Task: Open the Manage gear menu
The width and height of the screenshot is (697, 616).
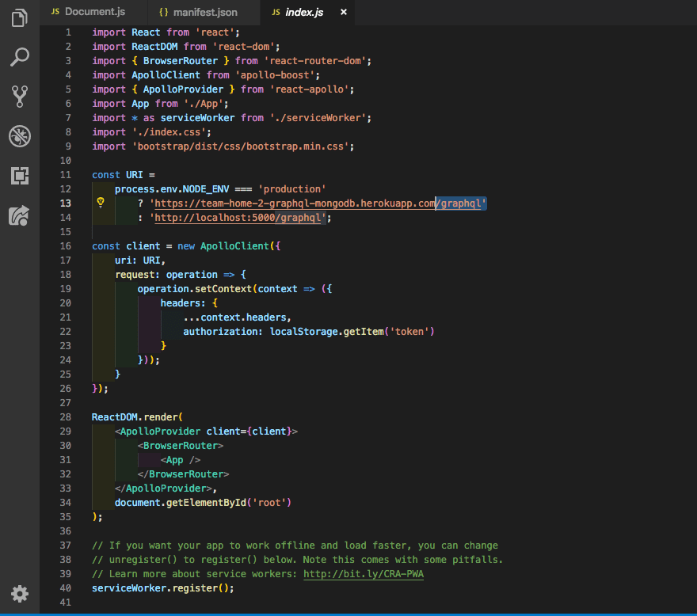Action: point(20,593)
